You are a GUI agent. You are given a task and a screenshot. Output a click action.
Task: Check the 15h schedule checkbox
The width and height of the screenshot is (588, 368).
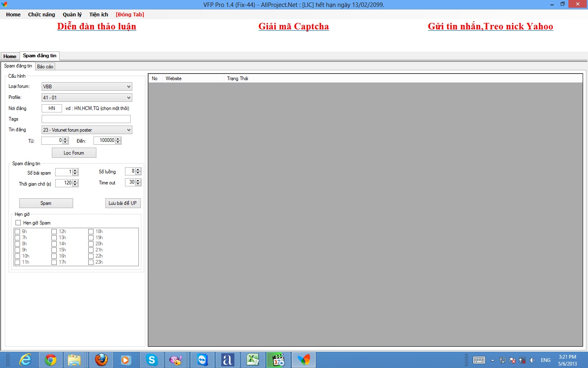pyautogui.click(x=54, y=250)
